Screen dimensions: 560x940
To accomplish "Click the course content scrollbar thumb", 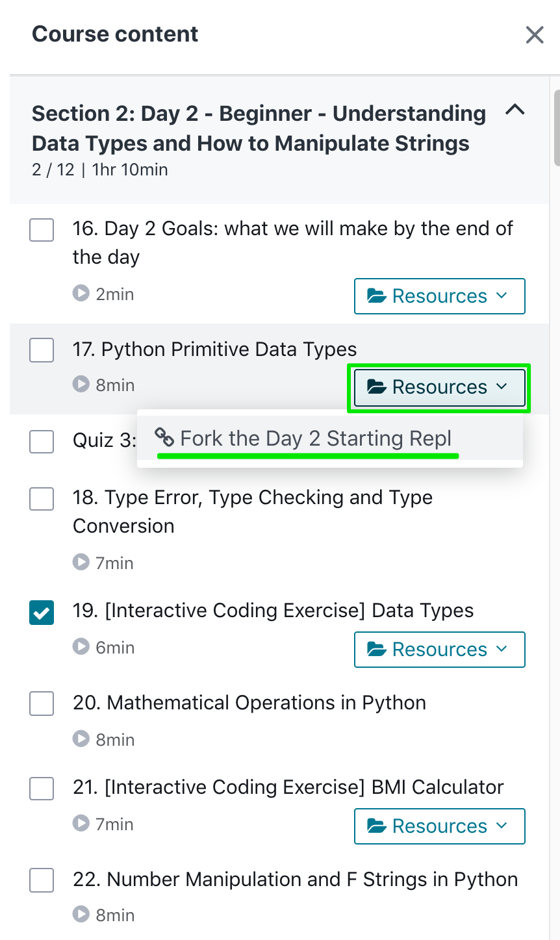I will pos(556,130).
